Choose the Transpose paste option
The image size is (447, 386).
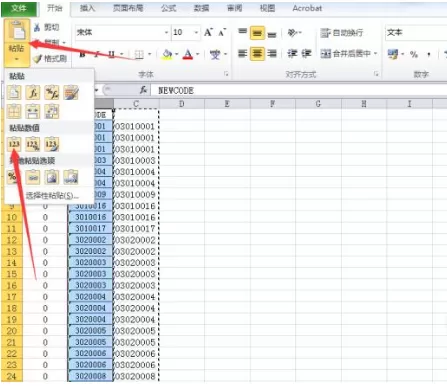point(52,111)
